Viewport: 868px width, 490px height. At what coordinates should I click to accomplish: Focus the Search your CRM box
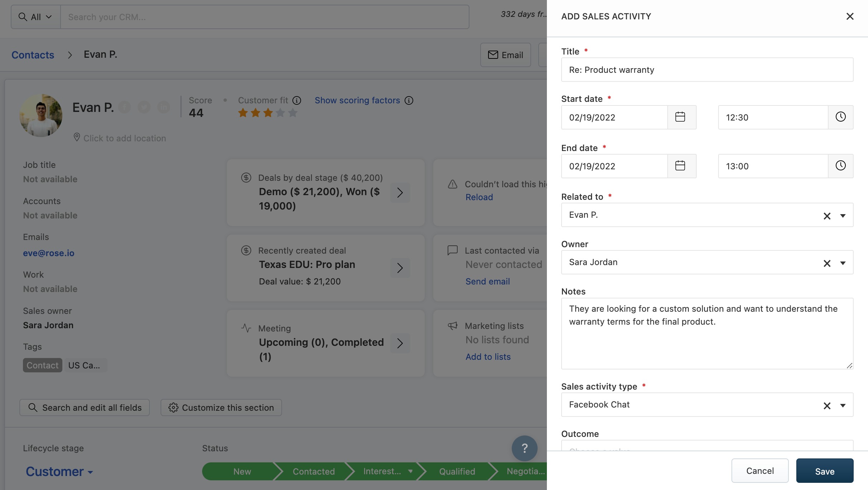[265, 17]
